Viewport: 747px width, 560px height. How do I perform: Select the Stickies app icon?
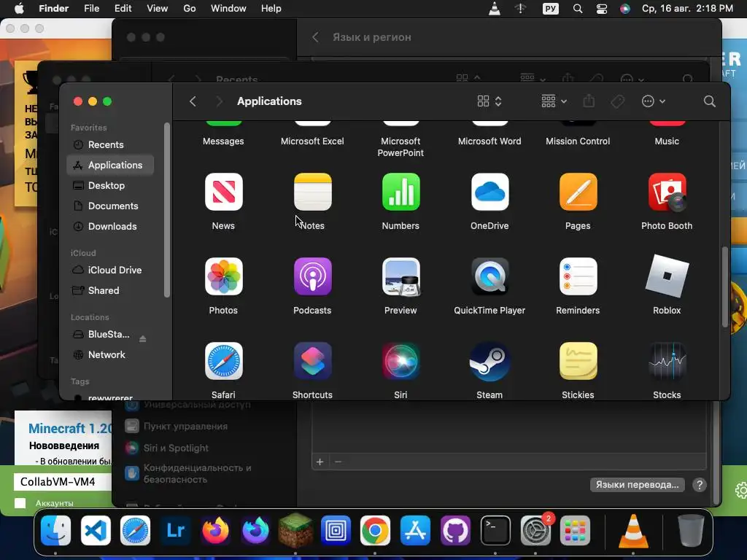click(578, 361)
